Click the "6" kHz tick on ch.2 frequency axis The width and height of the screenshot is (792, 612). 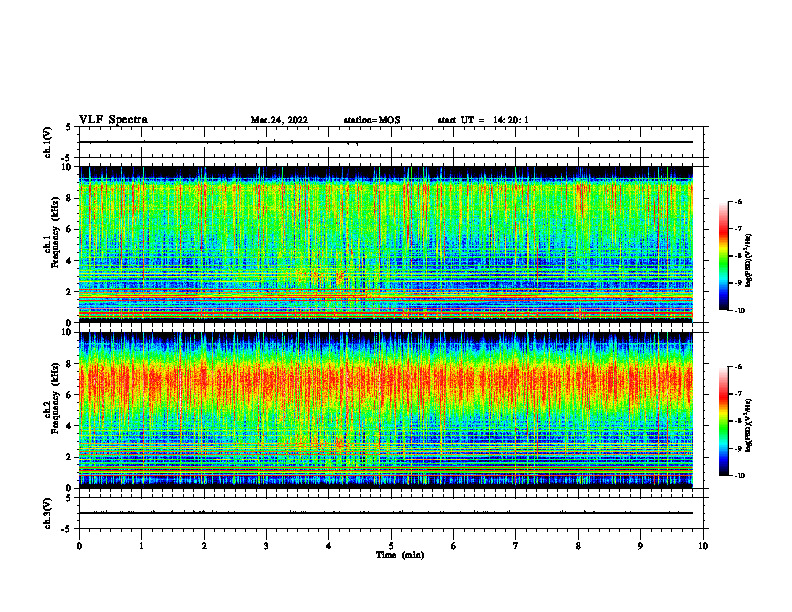69,395
